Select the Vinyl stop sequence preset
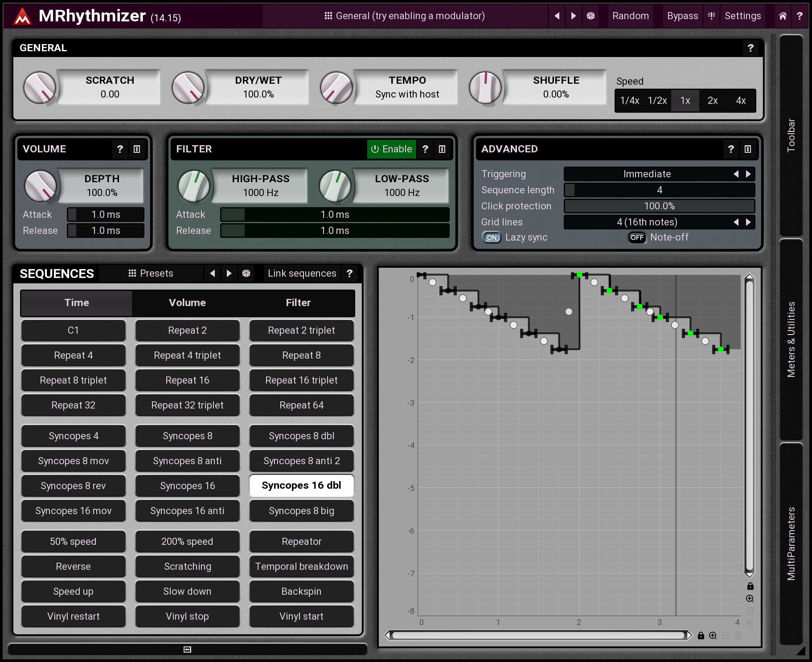Image resolution: width=812 pixels, height=662 pixels. [187, 617]
